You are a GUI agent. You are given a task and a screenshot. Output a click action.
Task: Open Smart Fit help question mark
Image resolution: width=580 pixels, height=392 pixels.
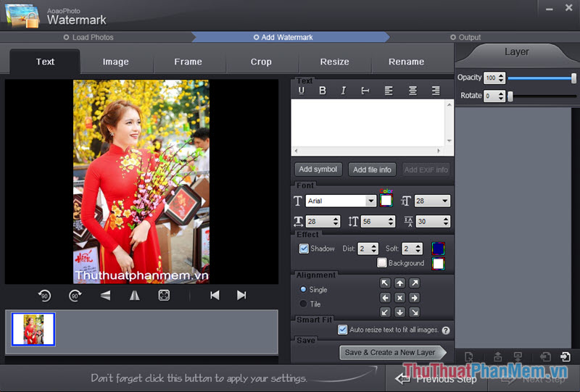446,330
